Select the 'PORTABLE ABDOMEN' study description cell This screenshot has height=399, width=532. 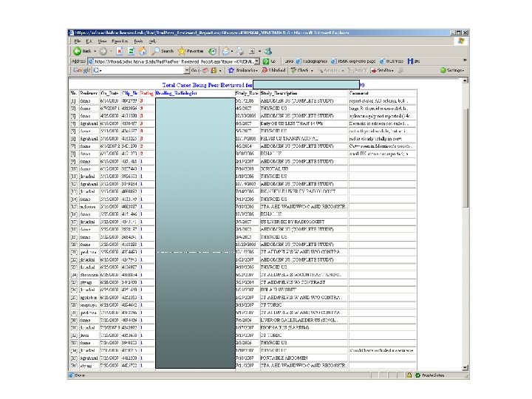pyautogui.click(x=304, y=358)
